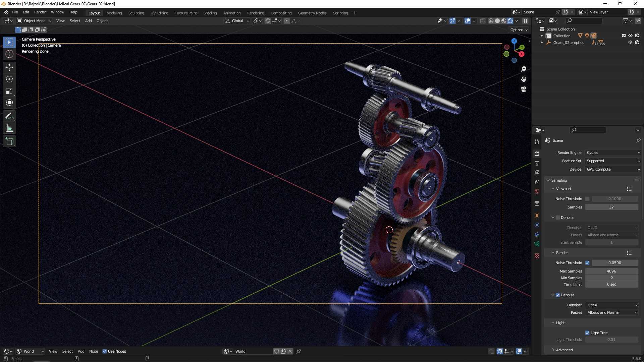Exclude Collection from view layer checkbox
The height and width of the screenshot is (362, 644).
point(624,36)
